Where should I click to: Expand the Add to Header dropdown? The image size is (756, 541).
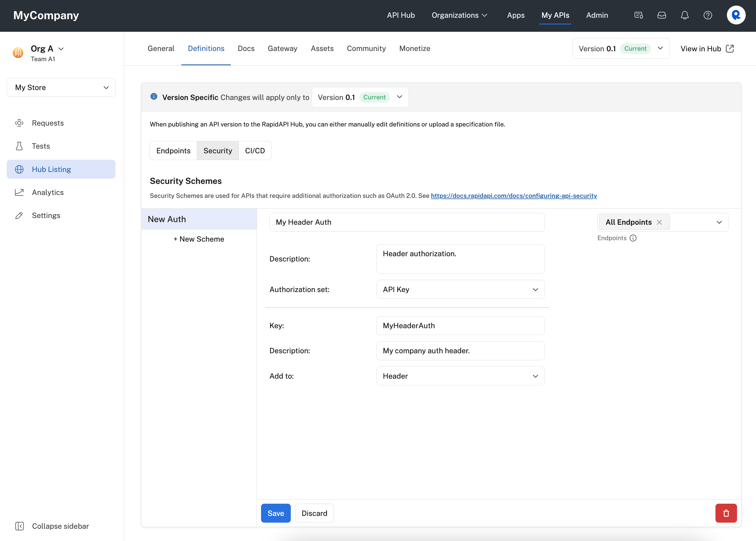[x=460, y=376]
